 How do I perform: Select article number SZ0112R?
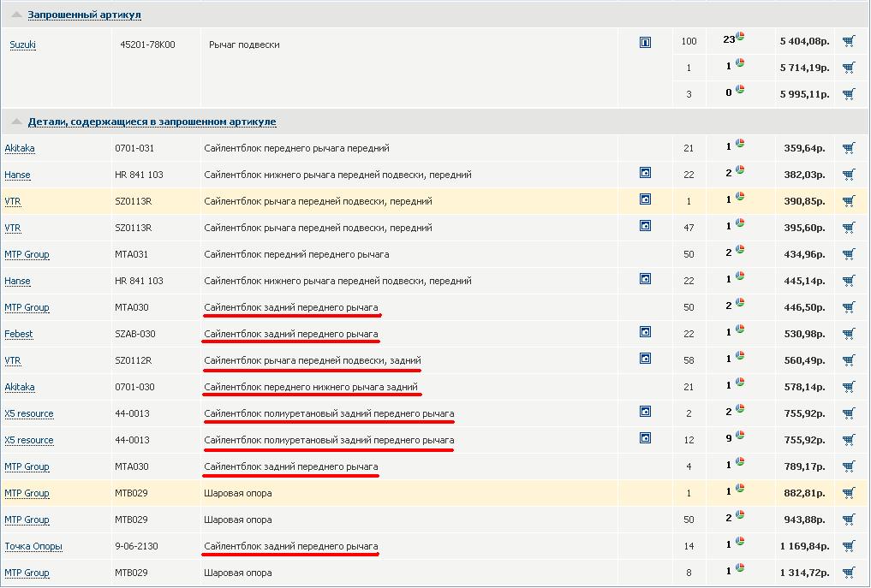coord(134,361)
